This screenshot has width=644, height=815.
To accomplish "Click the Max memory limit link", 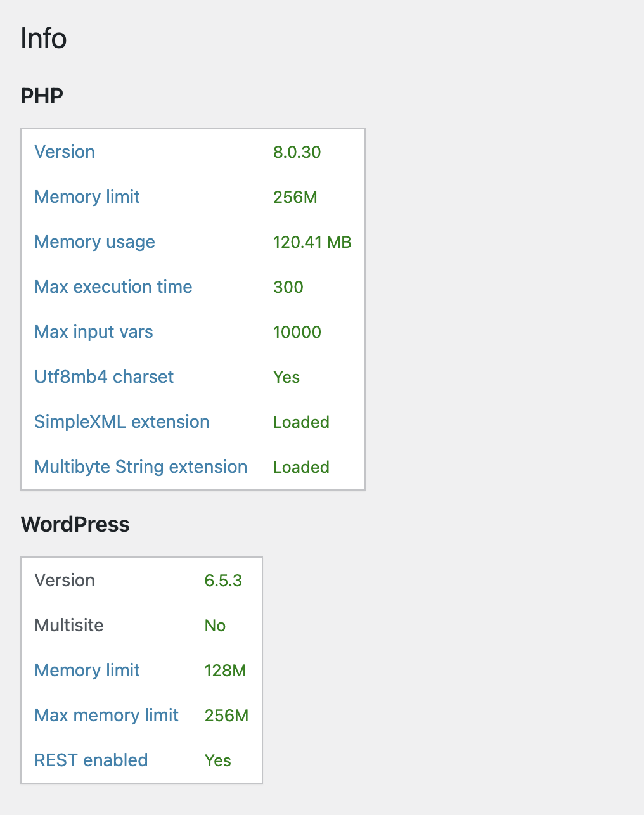I will tap(106, 716).
